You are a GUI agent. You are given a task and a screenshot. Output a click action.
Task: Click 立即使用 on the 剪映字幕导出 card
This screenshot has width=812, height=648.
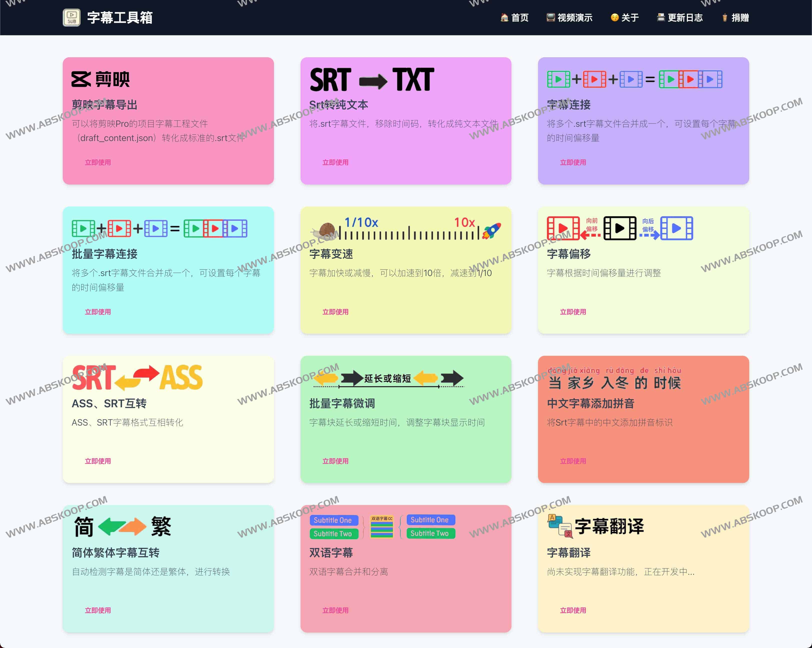97,162
